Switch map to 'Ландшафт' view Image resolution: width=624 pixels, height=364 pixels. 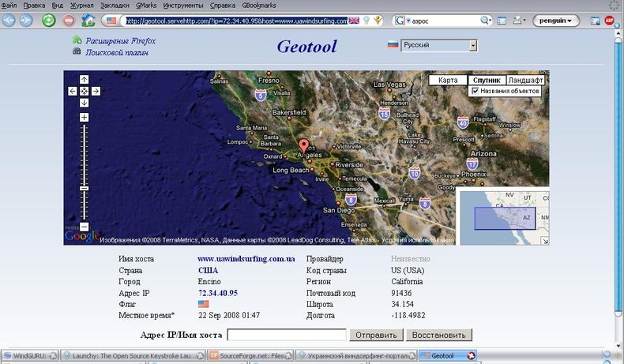(x=524, y=80)
